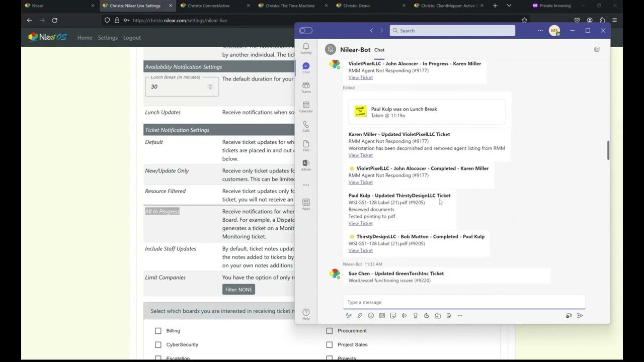The width and height of the screenshot is (644, 362).
Task: Open the MS profile avatar menu
Action: [554, 31]
